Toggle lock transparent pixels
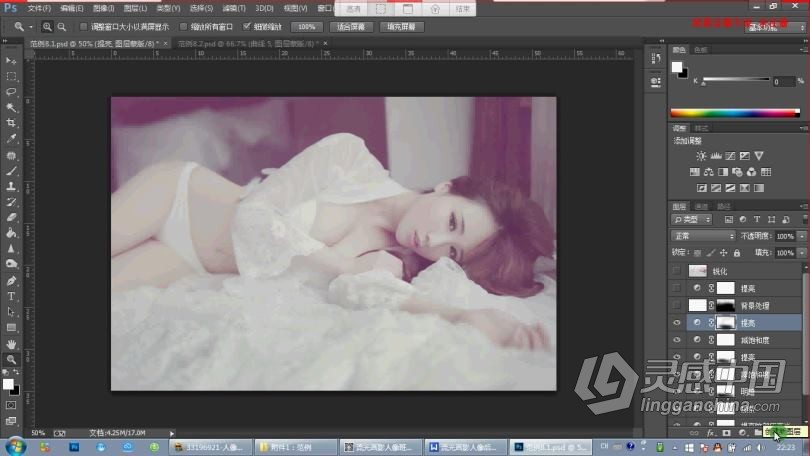 click(x=697, y=253)
